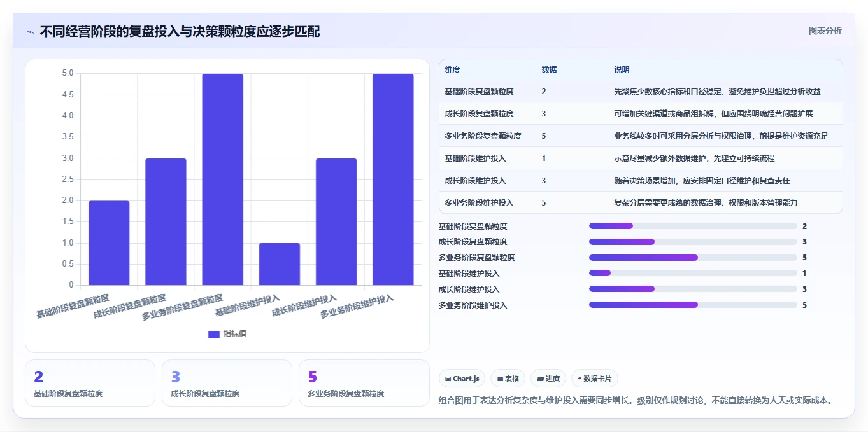
Task: Click the 维度 column header
Action: [452, 69]
